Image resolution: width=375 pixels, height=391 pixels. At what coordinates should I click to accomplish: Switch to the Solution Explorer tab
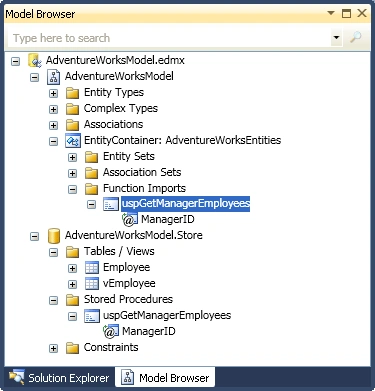coord(59,378)
